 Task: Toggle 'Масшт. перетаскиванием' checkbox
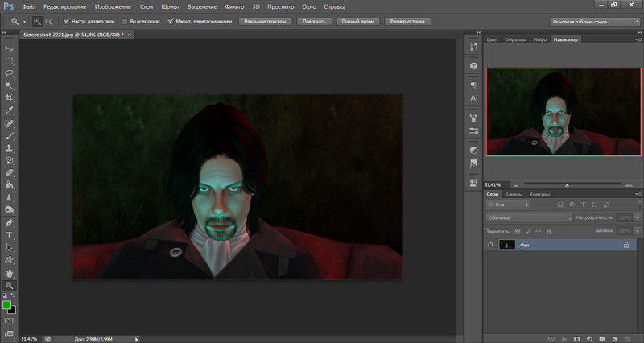coord(171,22)
